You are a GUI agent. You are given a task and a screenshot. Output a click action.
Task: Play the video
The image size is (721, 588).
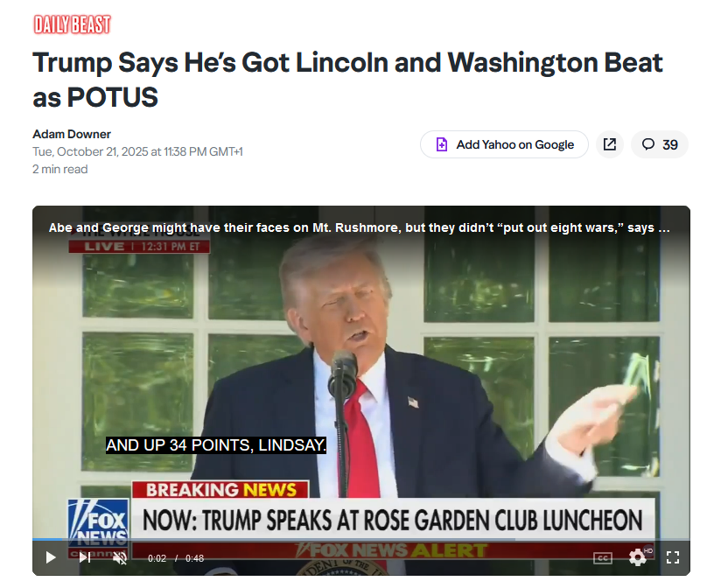[51, 557]
